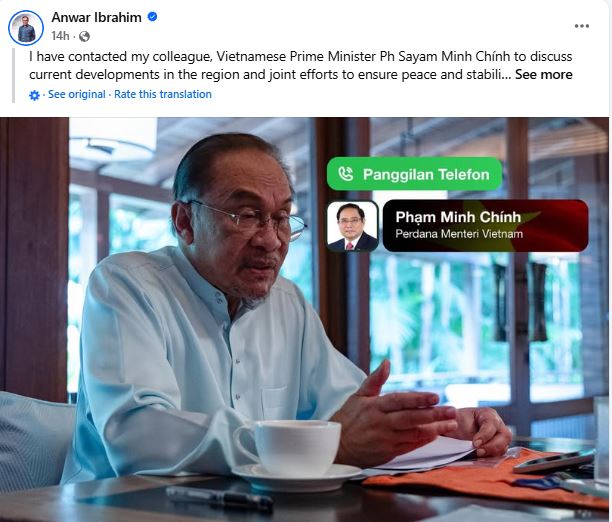Screen dimensions: 612x522
Task: Click the phone call icon in green badge
Action: pos(345,174)
